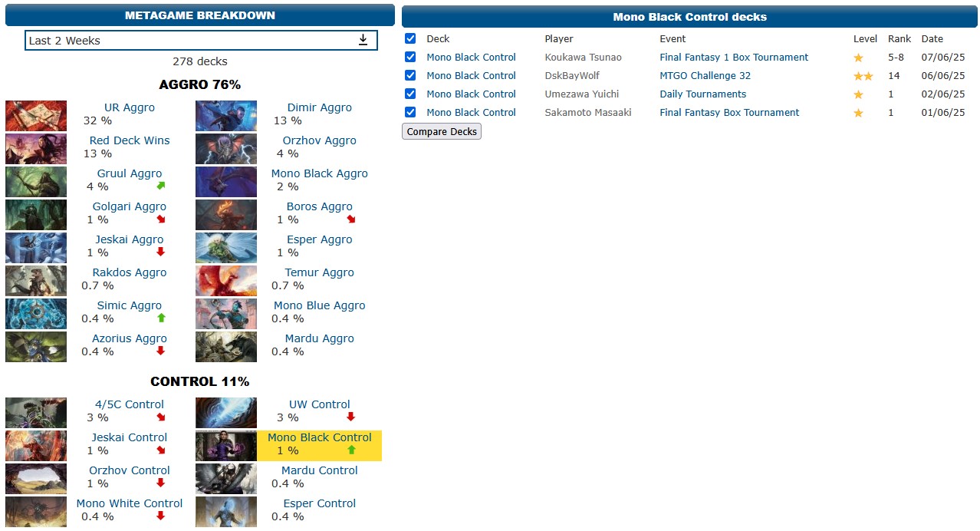980x531 pixels.
Task: Click the Mono Black Aggro card image
Action: coord(226,182)
